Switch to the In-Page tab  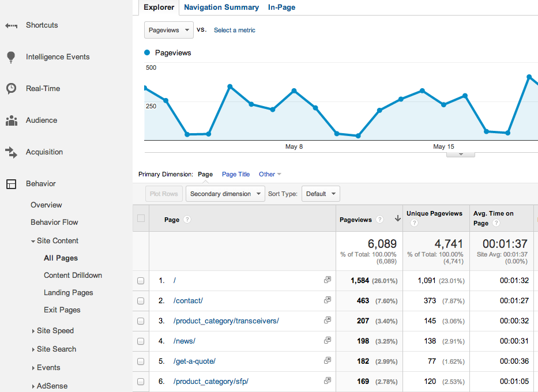click(281, 7)
